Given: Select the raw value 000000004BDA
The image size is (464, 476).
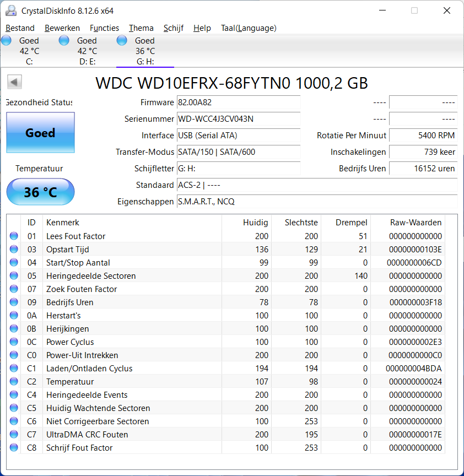Looking at the screenshot, I should 414,368.
